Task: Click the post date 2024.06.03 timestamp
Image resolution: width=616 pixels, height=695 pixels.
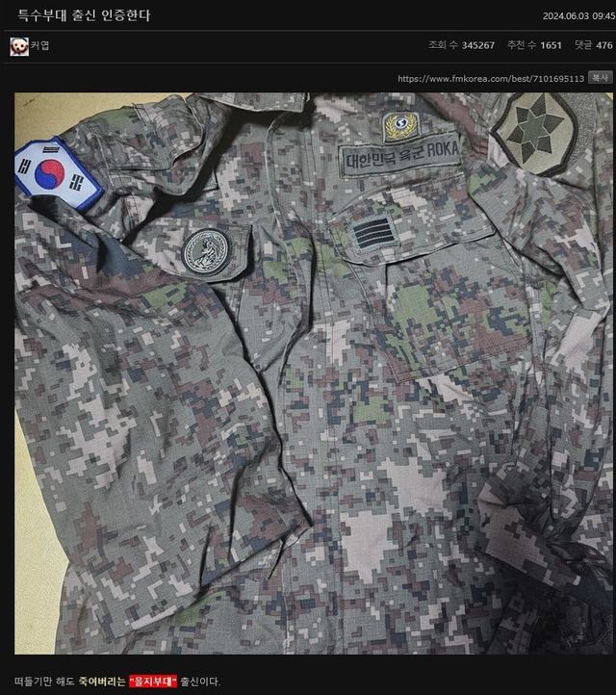Action: tap(577, 15)
